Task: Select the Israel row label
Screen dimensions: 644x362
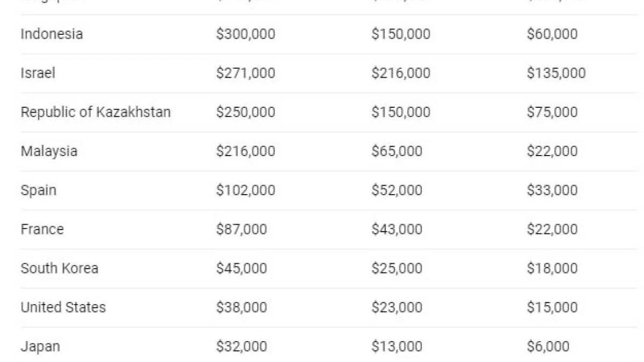Action: [x=38, y=73]
